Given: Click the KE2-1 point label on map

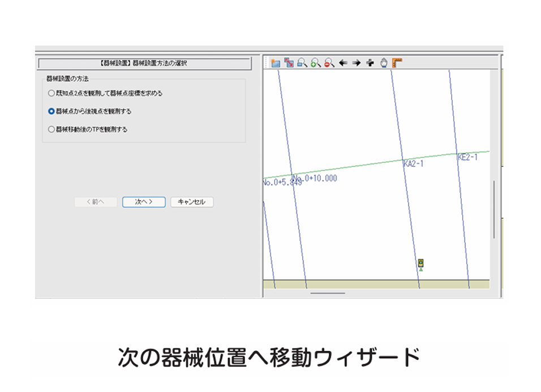Looking at the screenshot, I should pos(467,157).
